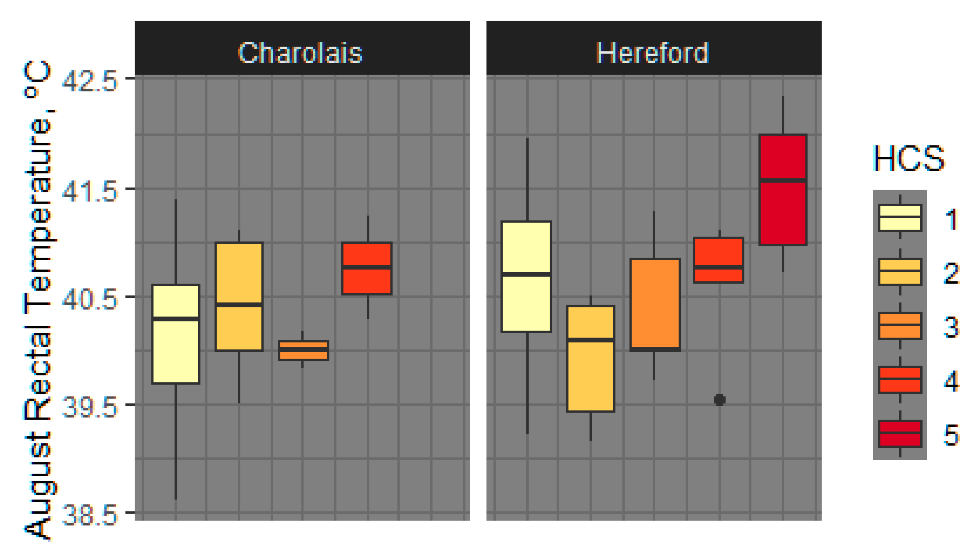The image size is (980, 555).
Task: Click the 38.5 y-axis tick label
Action: pyautogui.click(x=90, y=515)
